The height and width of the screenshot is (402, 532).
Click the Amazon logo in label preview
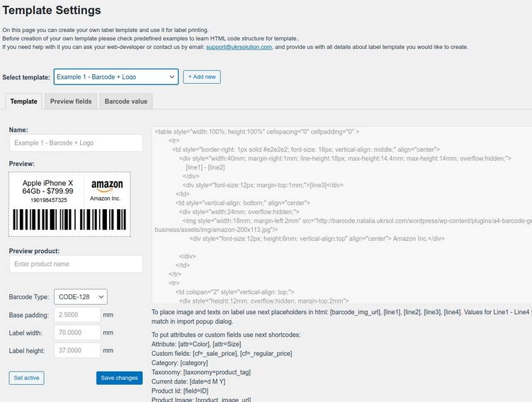point(107,186)
